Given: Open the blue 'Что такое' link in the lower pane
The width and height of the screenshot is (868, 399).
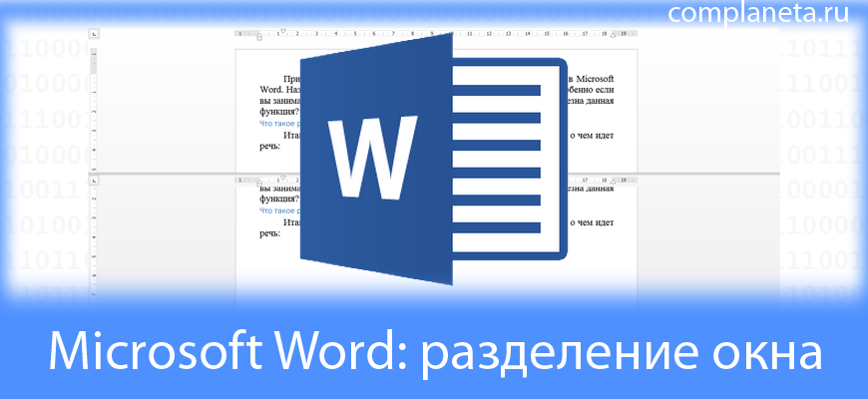Looking at the screenshot, I should click(x=279, y=210).
